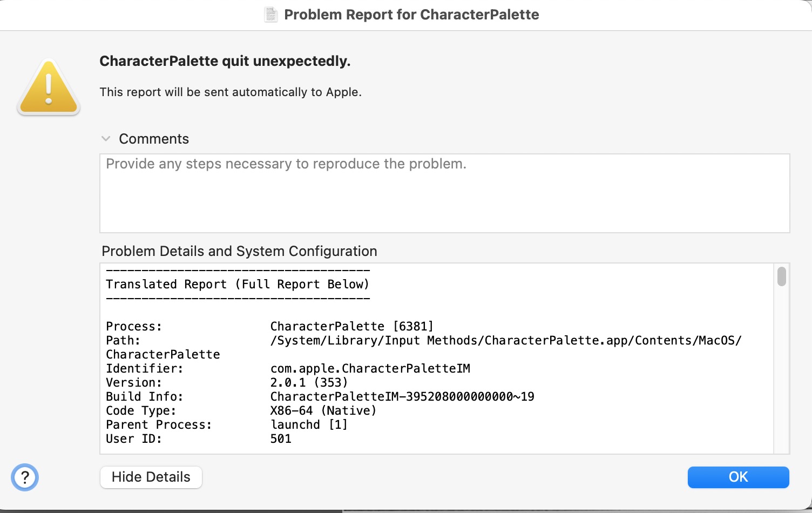Click the document icon in the title bar
This screenshot has height=513, width=812.
(x=271, y=15)
